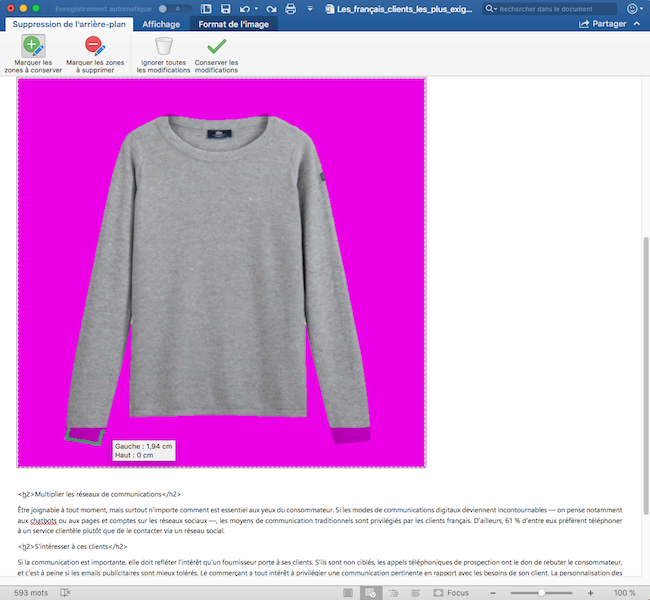Open the search magnifier options dropdown
The height and width of the screenshot is (600, 650).
491,9
